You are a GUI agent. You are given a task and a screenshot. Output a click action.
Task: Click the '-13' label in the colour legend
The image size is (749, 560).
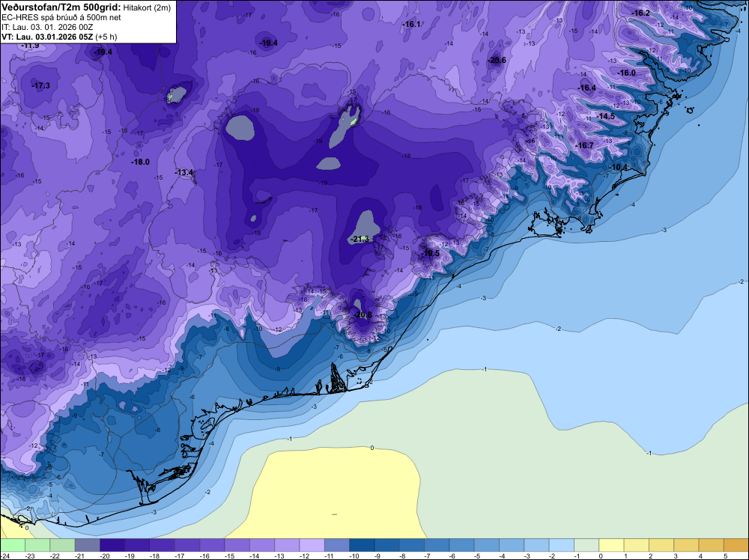tap(279, 556)
